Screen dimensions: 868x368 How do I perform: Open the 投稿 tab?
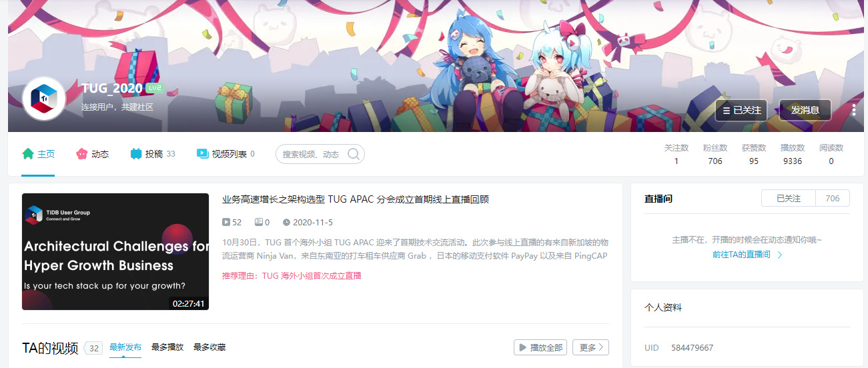[153, 154]
